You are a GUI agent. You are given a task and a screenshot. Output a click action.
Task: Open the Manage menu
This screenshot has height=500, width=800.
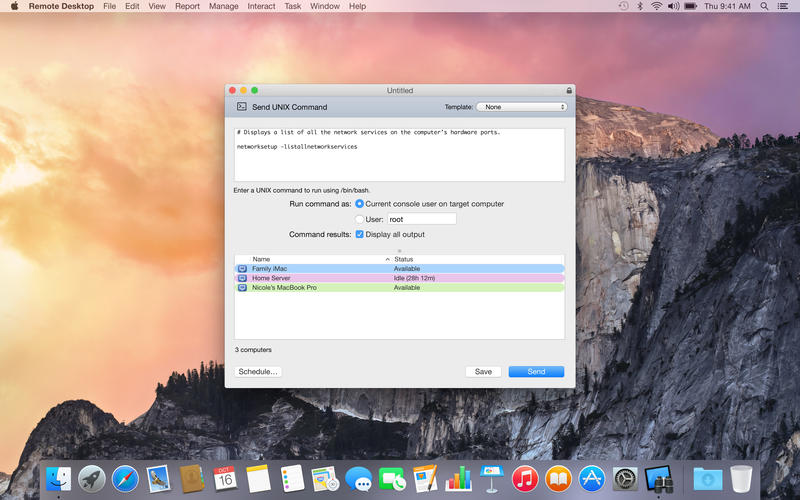pyautogui.click(x=224, y=6)
